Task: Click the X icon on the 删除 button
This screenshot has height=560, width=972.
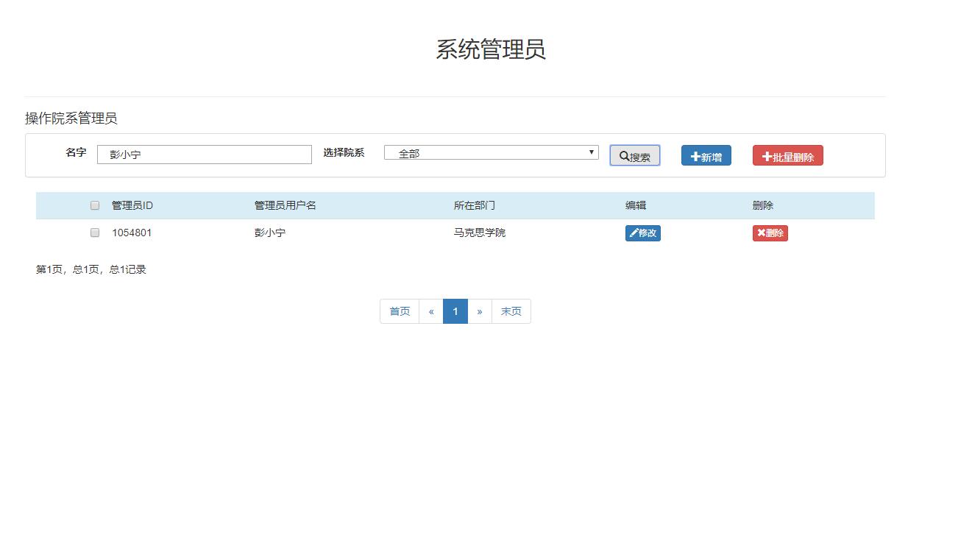Action: tap(761, 233)
